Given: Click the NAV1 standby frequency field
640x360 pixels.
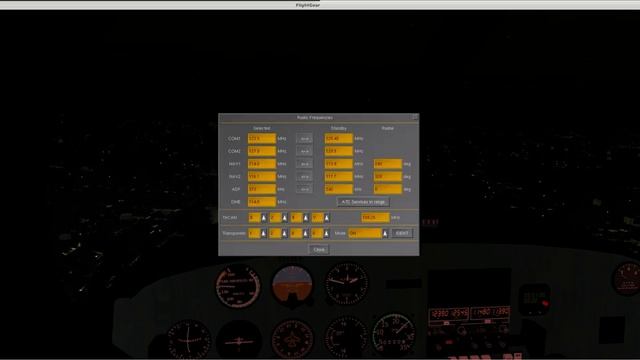Looking at the screenshot, I should tap(338, 164).
